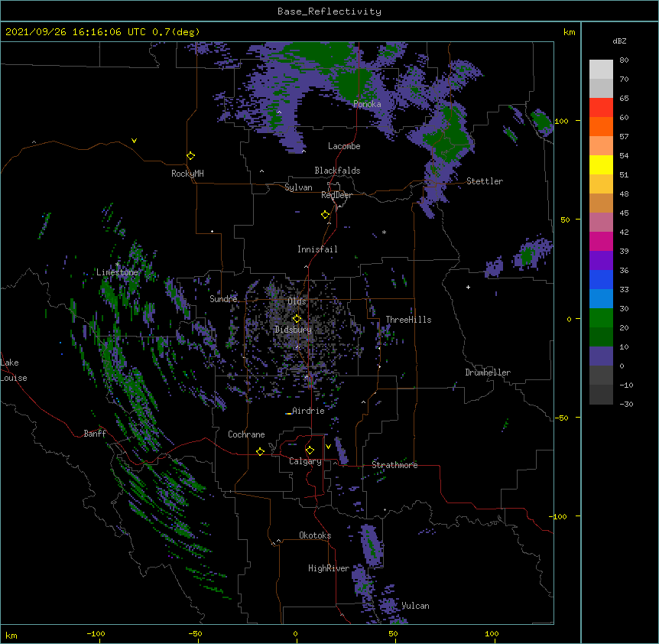Click the HighRiver label
Screen dimensions: 659x644
point(329,568)
